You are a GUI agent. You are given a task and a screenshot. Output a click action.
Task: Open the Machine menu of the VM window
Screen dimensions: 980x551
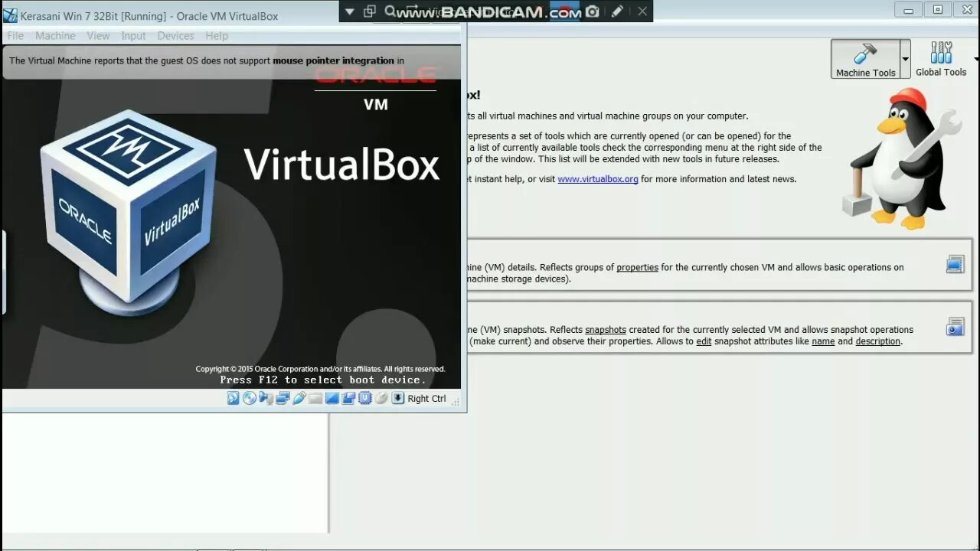click(55, 36)
